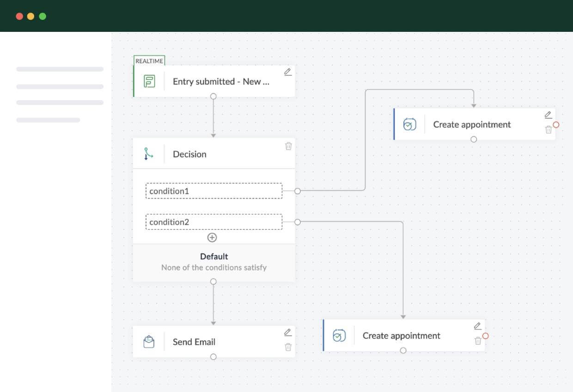Click the Default branch label
The image size is (573, 392).
214,256
